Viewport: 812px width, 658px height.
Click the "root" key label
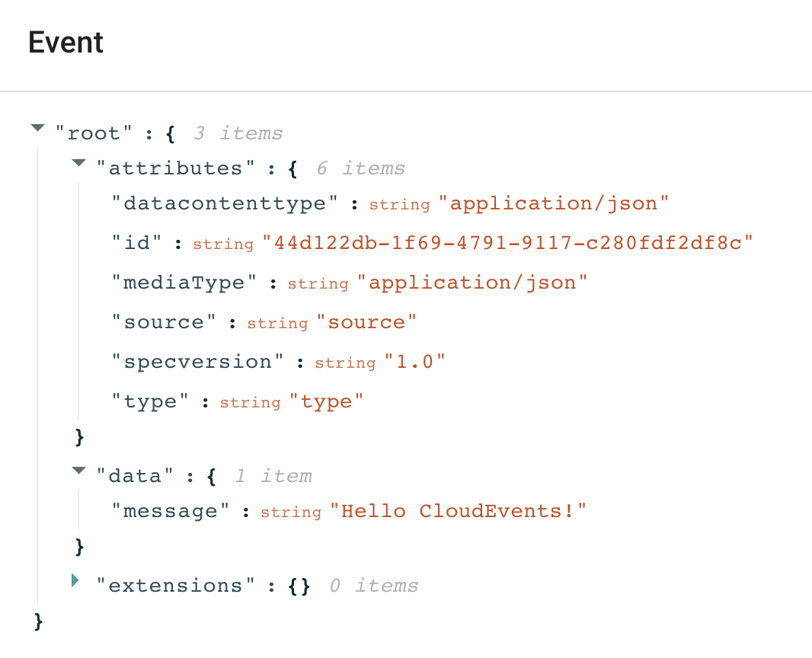(x=94, y=134)
